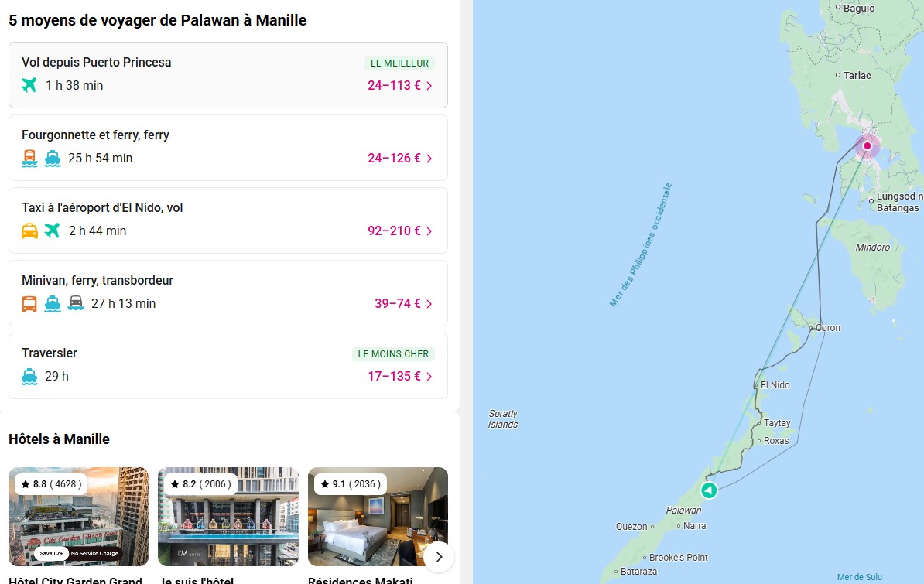Click the El Nido label on map
This screenshot has height=584, width=924.
pyautogui.click(x=775, y=385)
